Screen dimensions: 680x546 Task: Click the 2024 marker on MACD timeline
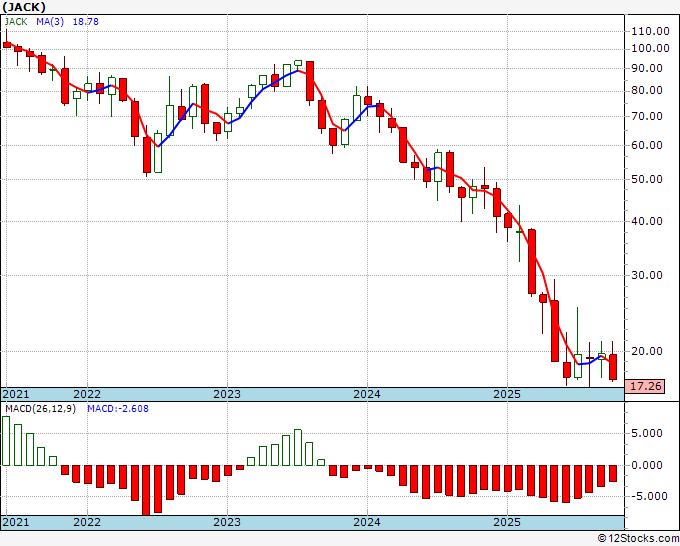(x=367, y=522)
